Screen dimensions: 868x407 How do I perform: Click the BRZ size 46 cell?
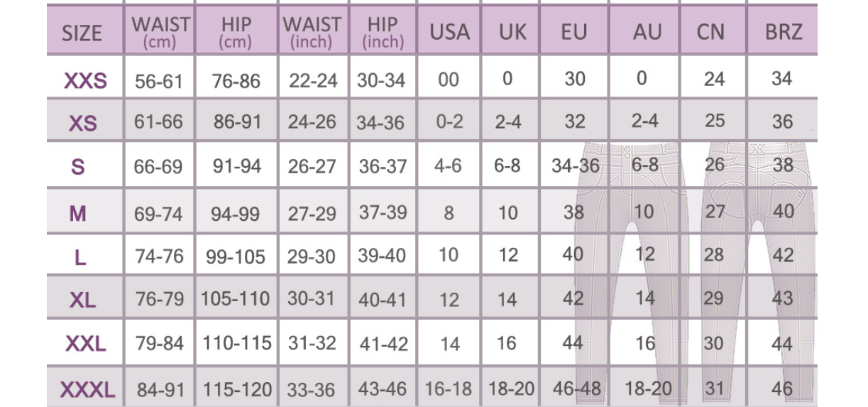tap(782, 389)
